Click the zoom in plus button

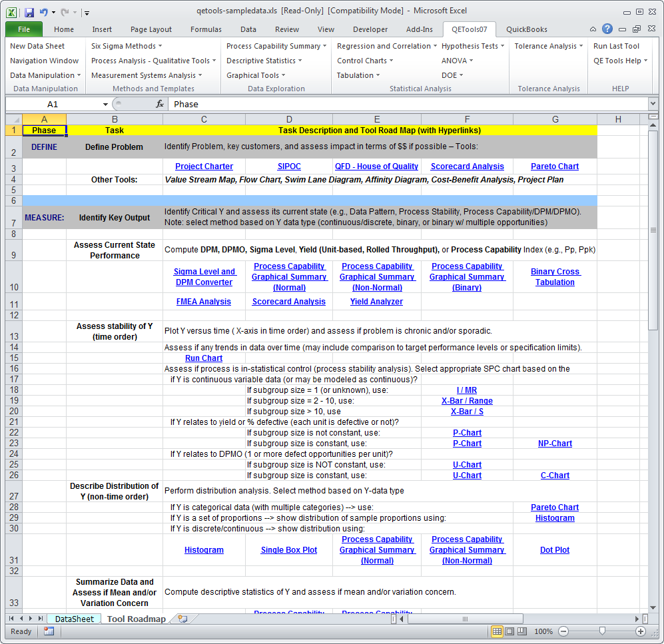click(x=640, y=631)
